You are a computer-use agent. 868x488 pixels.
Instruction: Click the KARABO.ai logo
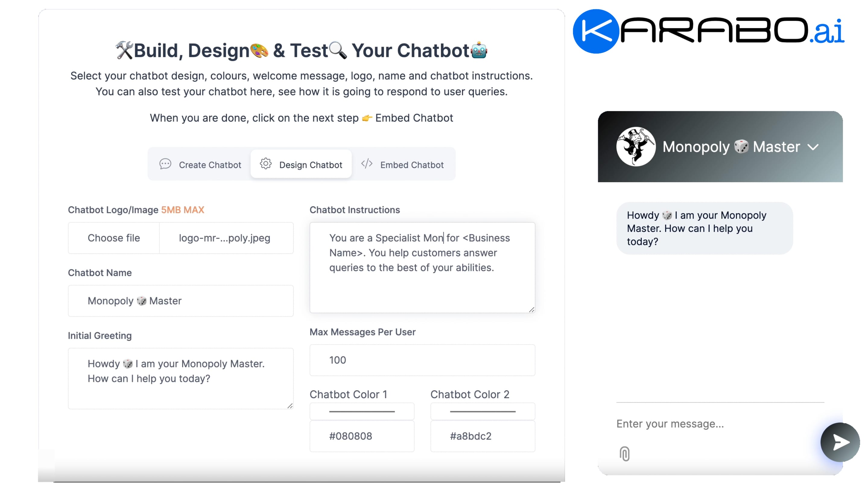pyautogui.click(x=708, y=31)
